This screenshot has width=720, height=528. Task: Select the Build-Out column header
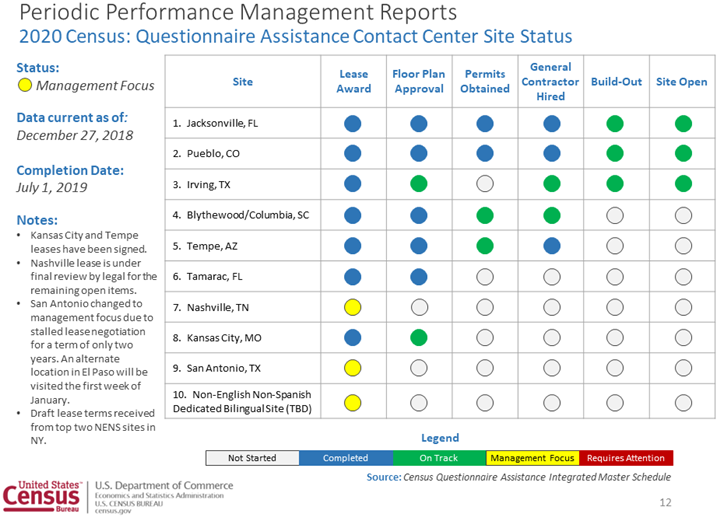pyautogui.click(x=615, y=81)
